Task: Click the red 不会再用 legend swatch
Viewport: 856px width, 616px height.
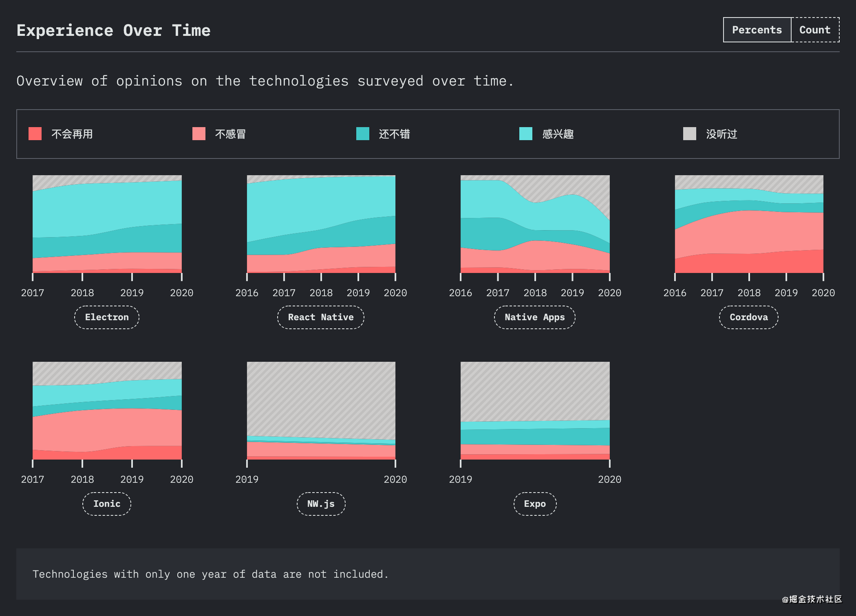Action: (x=35, y=134)
